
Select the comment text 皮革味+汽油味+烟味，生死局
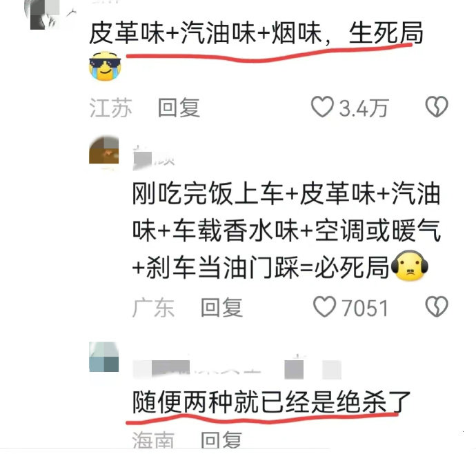[x=256, y=32]
